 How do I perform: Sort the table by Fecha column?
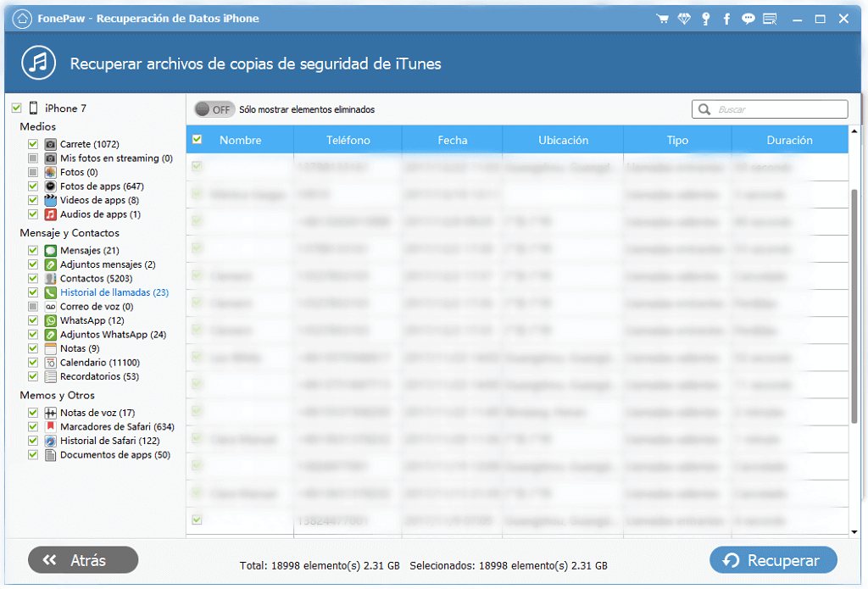click(453, 140)
